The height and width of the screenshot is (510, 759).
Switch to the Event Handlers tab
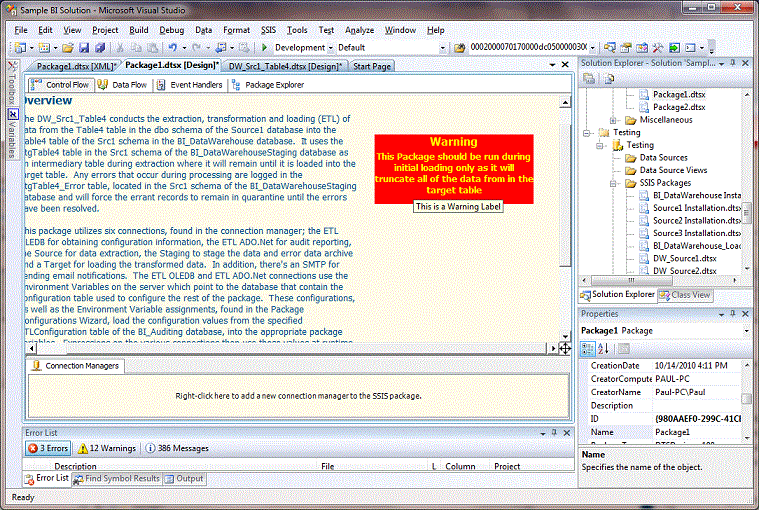pos(189,85)
